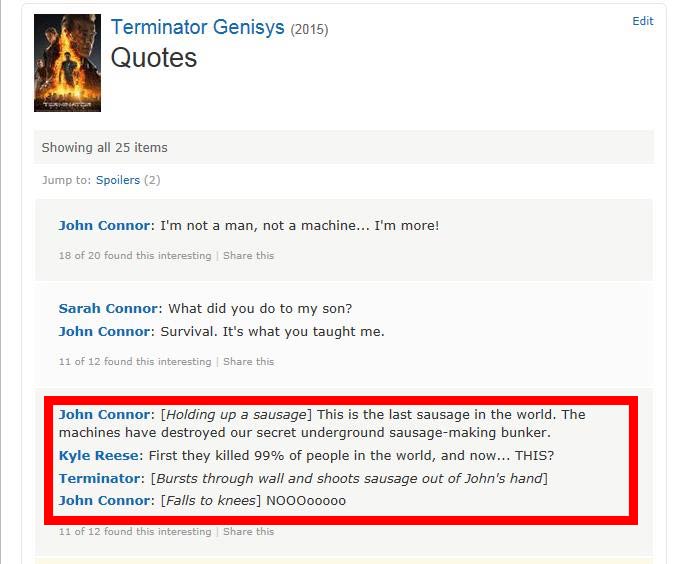Click the Quotes page heading
The width and height of the screenshot is (675, 564).
(x=154, y=58)
